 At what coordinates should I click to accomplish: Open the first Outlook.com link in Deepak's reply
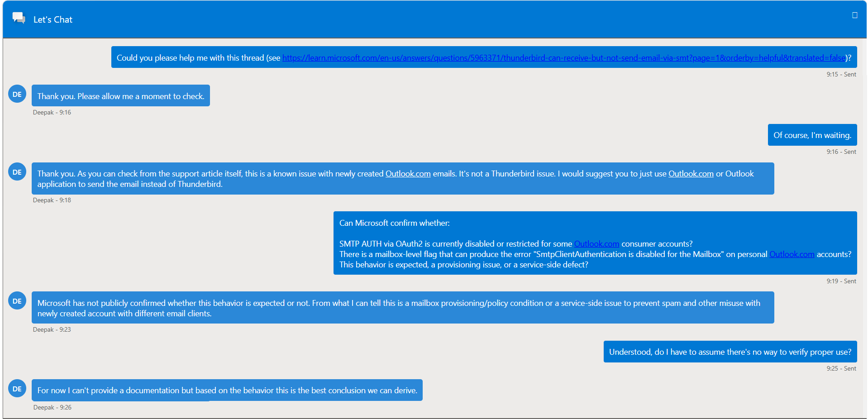tap(408, 174)
